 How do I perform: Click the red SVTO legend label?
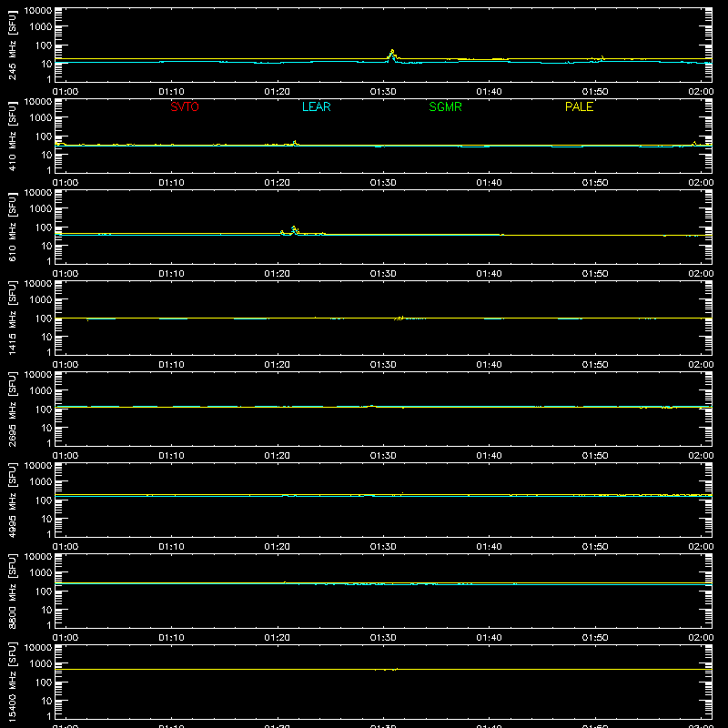click(185, 106)
